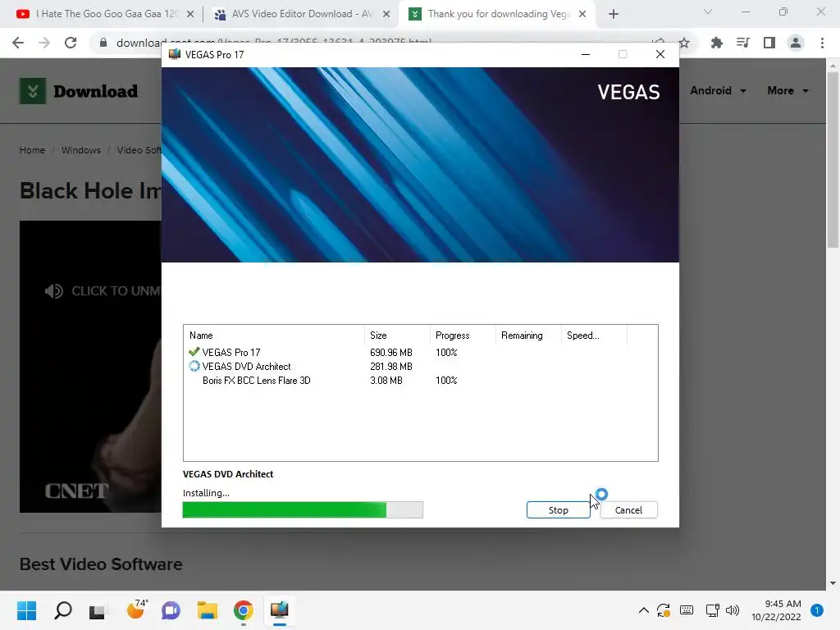The image size is (840, 630).
Task: Open Windows taskbar search
Action: (x=62, y=610)
